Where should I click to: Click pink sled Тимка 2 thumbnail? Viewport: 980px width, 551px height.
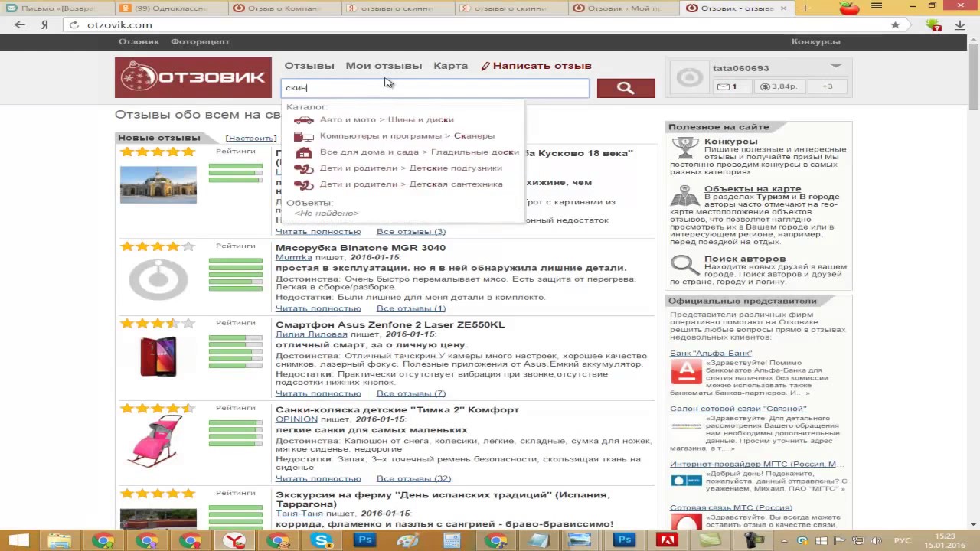[155, 441]
